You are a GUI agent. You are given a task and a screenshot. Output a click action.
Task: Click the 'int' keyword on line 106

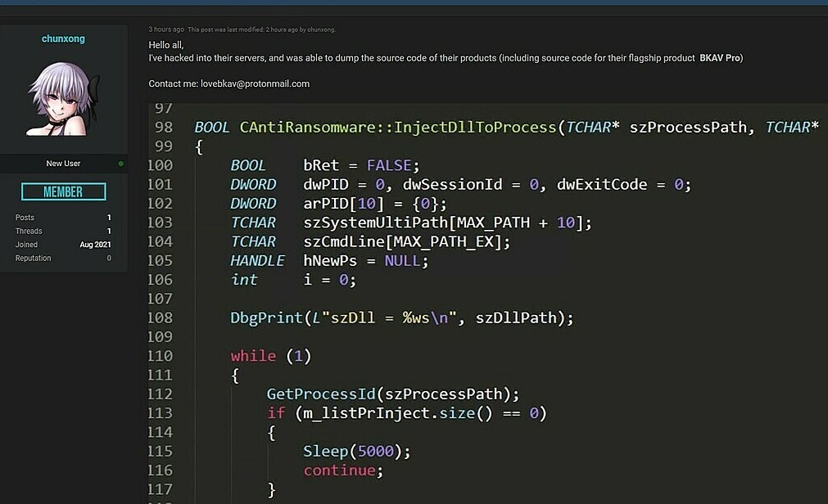244,279
